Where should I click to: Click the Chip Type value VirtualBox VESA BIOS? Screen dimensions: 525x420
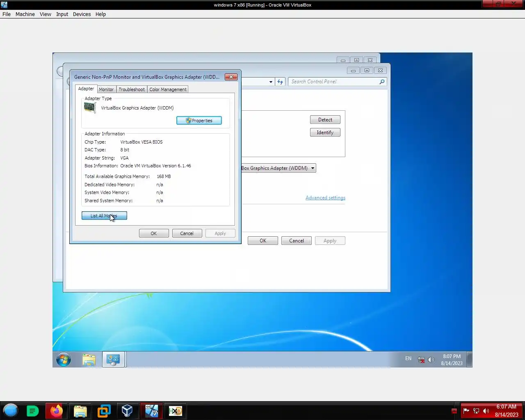142,142
